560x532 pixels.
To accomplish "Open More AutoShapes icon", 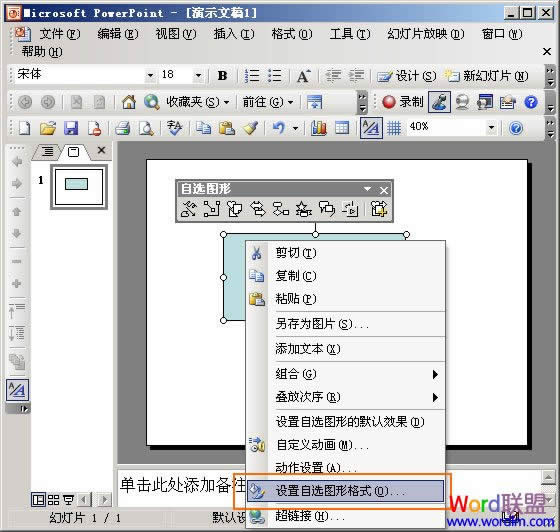I will (379, 209).
